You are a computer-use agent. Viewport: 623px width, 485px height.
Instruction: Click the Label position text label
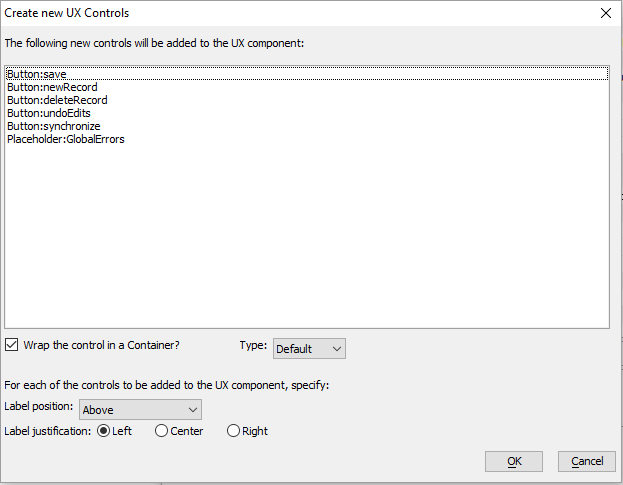pyautogui.click(x=39, y=406)
